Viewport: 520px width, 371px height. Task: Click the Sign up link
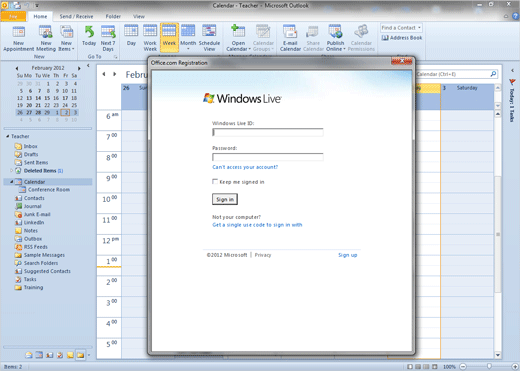(348, 255)
